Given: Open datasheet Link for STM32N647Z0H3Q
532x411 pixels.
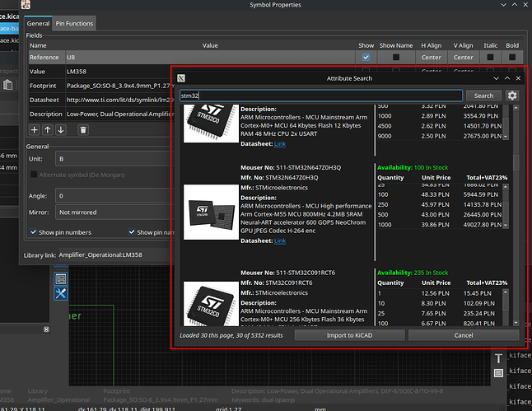Looking at the screenshot, I should coord(280,241).
